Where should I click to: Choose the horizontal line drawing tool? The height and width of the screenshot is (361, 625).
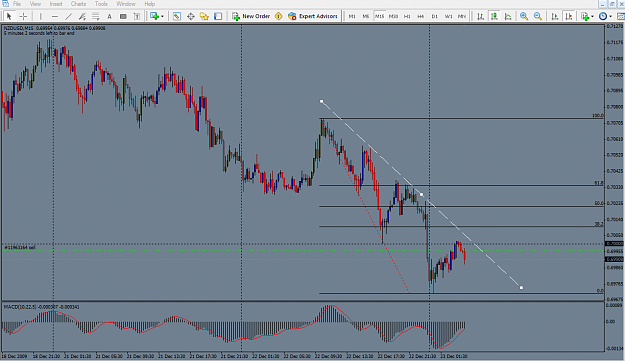pos(55,16)
